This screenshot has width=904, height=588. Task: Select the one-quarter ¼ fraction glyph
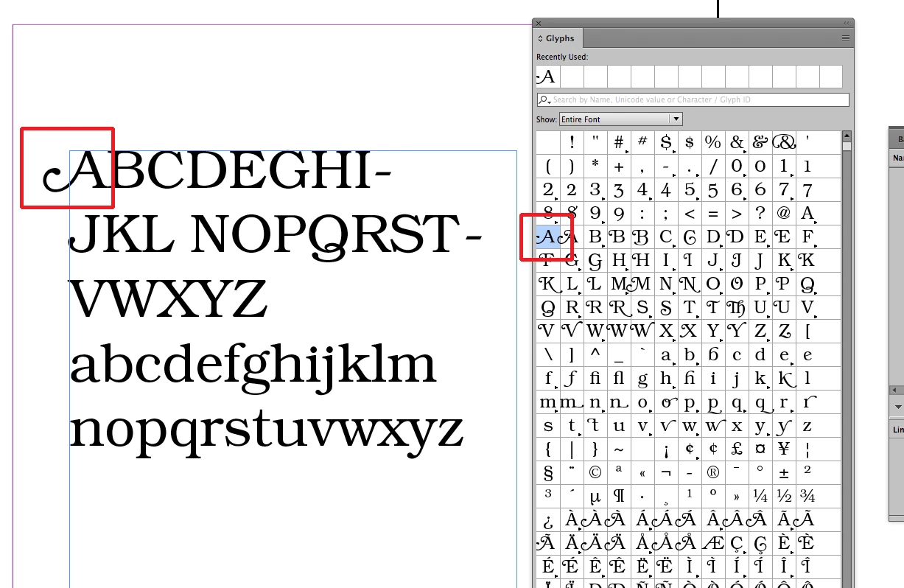click(x=760, y=497)
